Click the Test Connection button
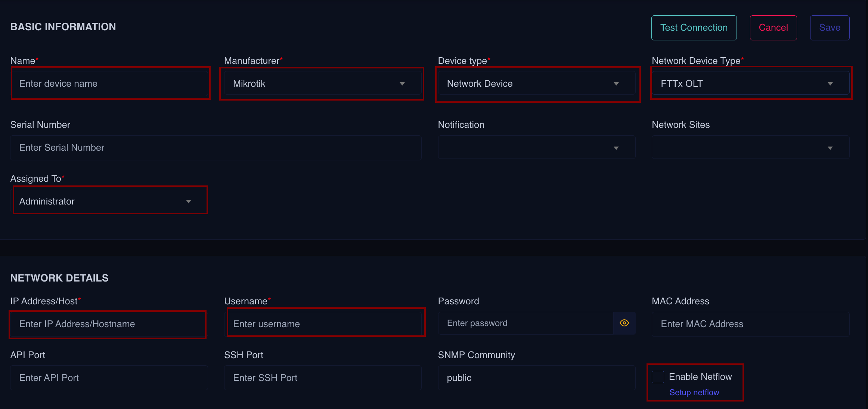 pos(694,27)
